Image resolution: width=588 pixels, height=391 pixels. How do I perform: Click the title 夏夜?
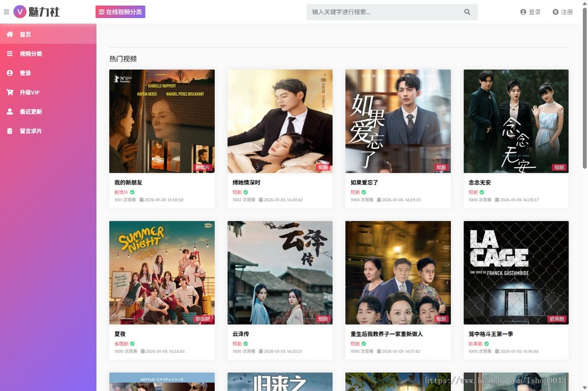[120, 334]
